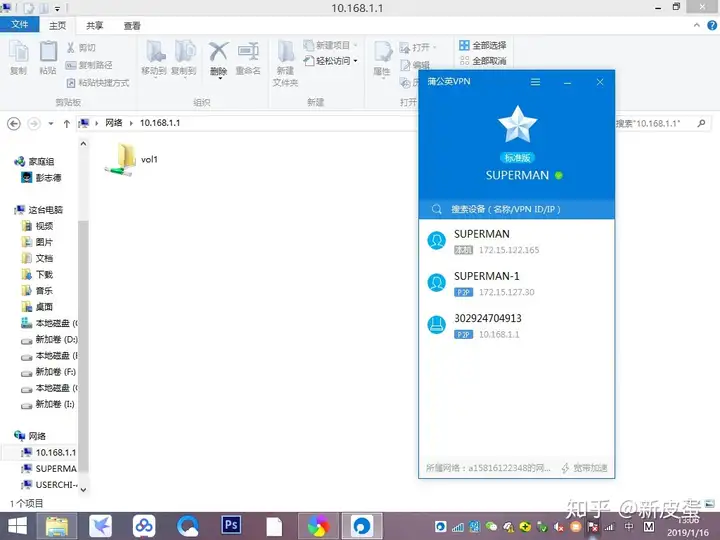Click the Forward navigation arrow
Image resolution: width=720 pixels, height=540 pixels.
(x=34, y=124)
